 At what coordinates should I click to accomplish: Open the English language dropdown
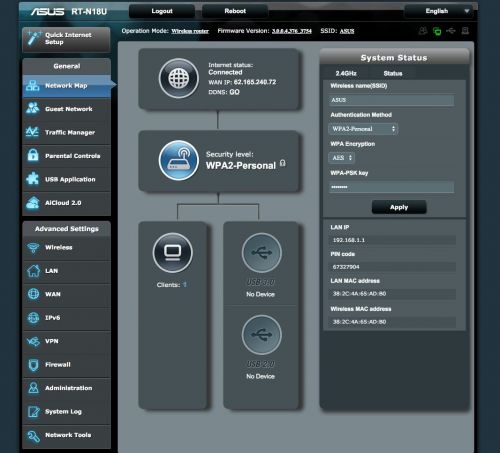(439, 11)
